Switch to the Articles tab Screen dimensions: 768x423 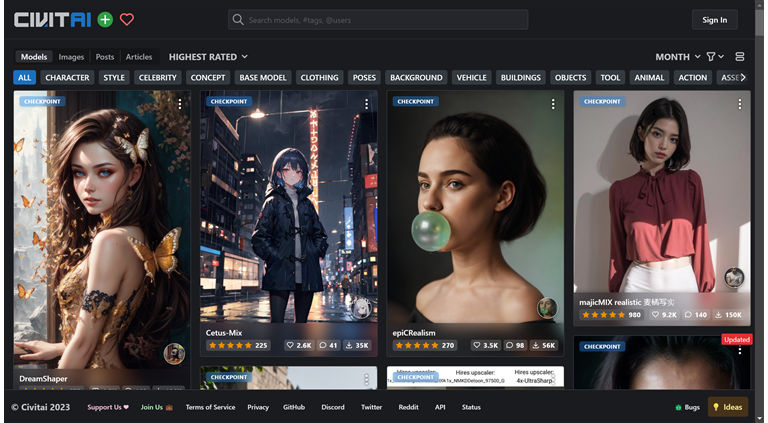(x=139, y=57)
